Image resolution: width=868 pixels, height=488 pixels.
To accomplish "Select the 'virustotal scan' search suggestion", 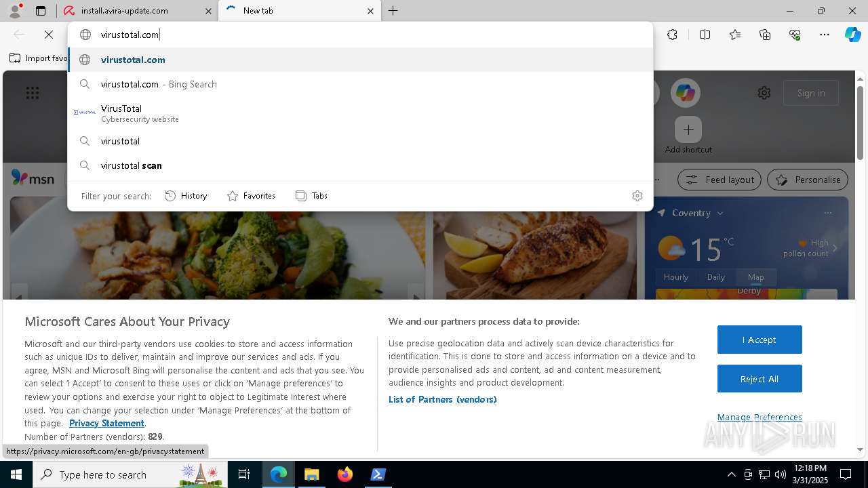I will pyautogui.click(x=360, y=165).
